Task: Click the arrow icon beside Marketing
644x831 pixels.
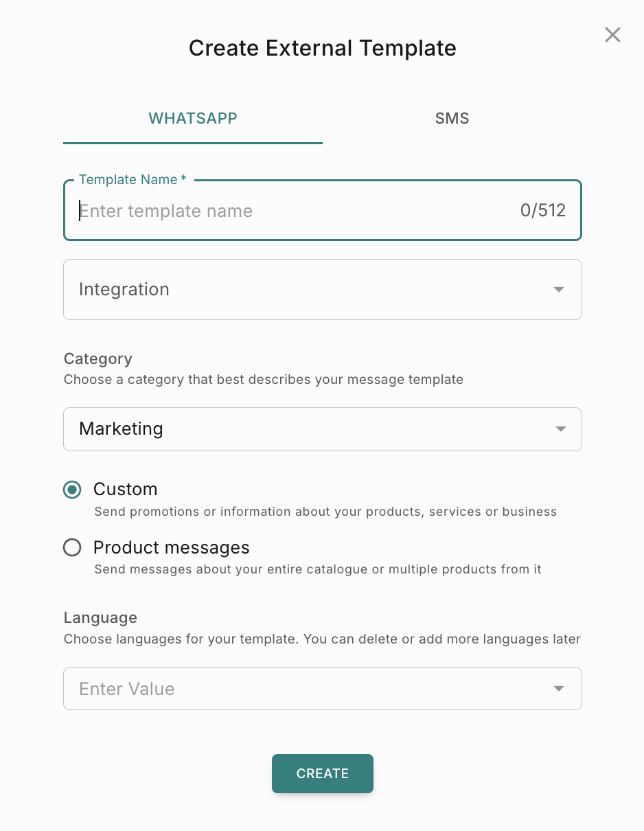Action: pos(560,429)
